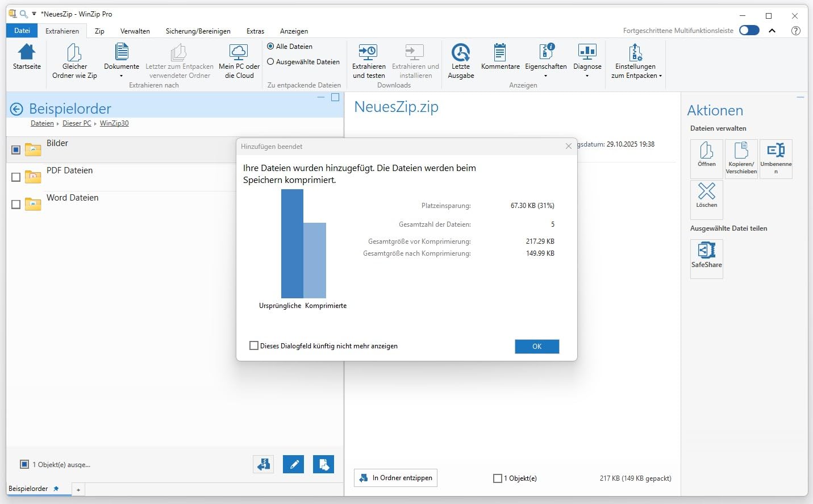Click Kopieren/Verschieben action icon
The height and width of the screenshot is (504, 813).
coord(741,159)
